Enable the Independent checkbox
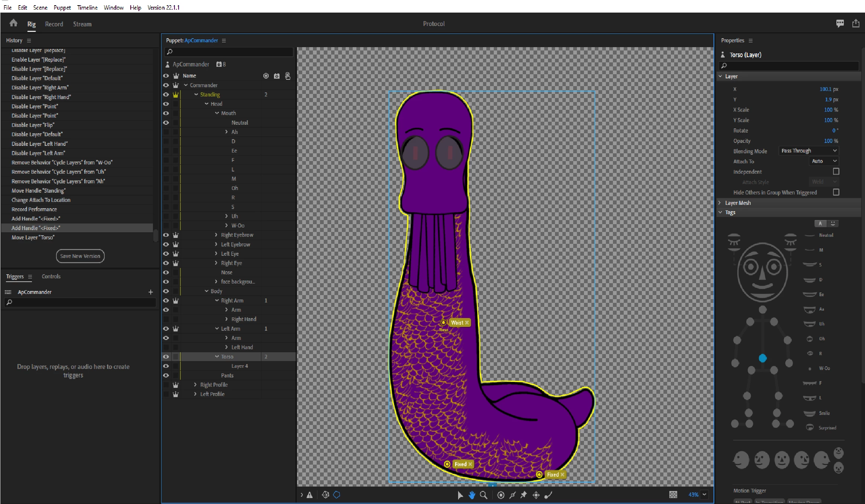Viewport: 865px width, 504px height. [836, 171]
